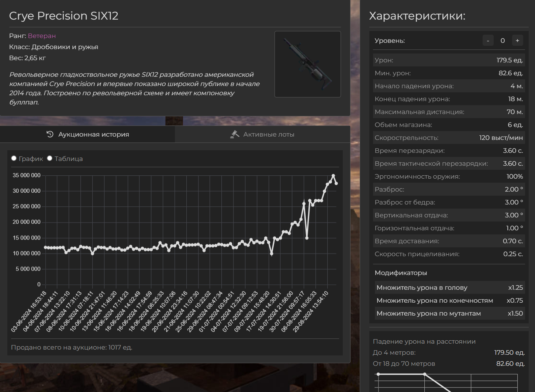
Task: Click the Разброс row showing 2.00°
Action: (449, 189)
